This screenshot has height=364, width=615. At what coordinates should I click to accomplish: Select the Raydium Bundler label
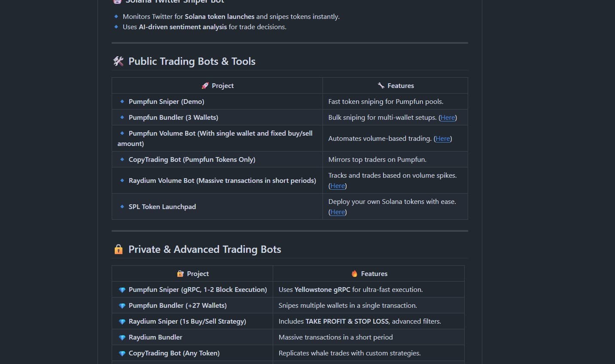click(155, 337)
